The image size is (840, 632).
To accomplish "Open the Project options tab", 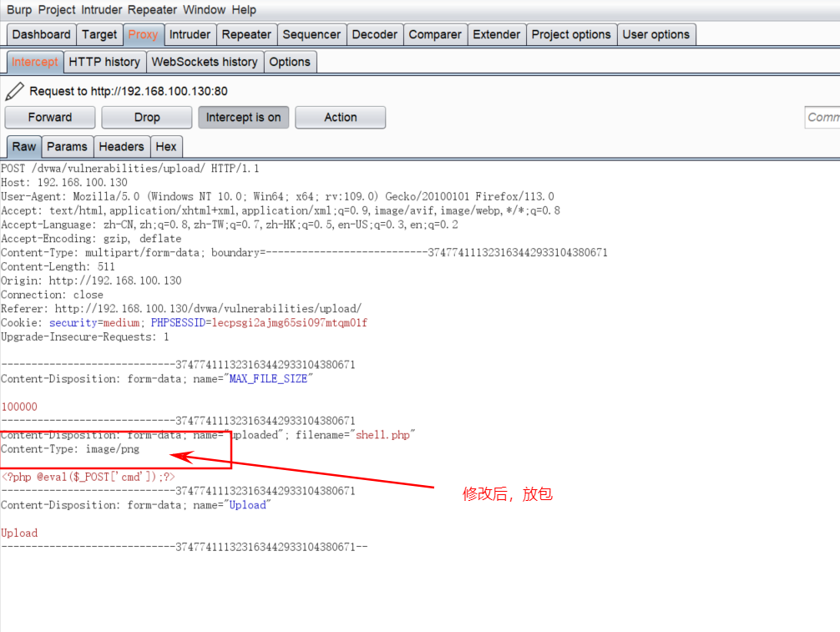I will tap(571, 34).
